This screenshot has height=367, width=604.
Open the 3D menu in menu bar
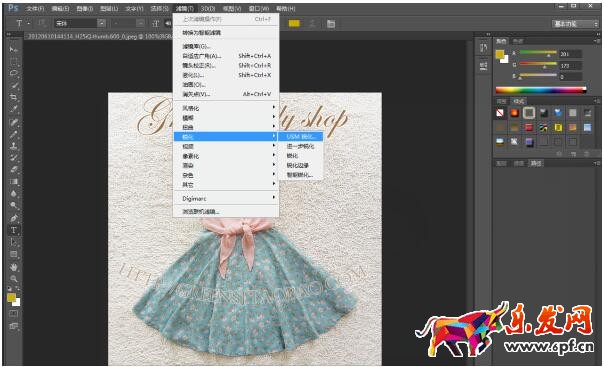[x=208, y=8]
